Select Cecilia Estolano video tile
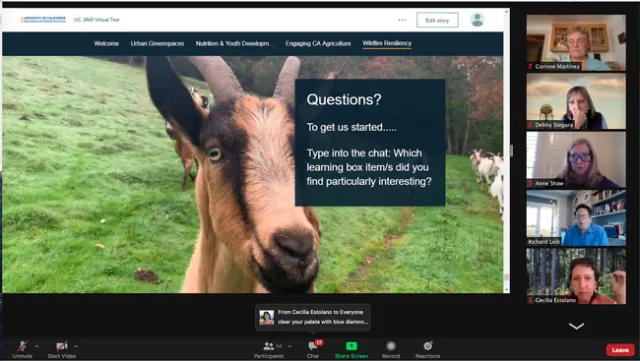This screenshot has width=640, height=361. (x=576, y=276)
